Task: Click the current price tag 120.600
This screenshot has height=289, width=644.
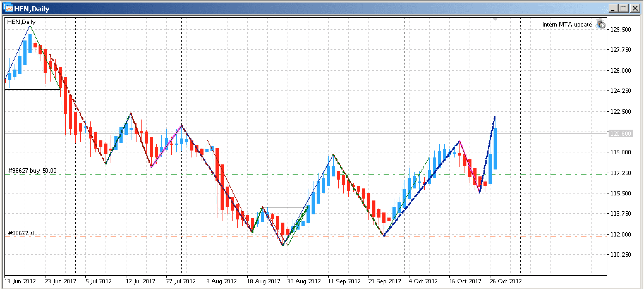Action: pyautogui.click(x=620, y=134)
